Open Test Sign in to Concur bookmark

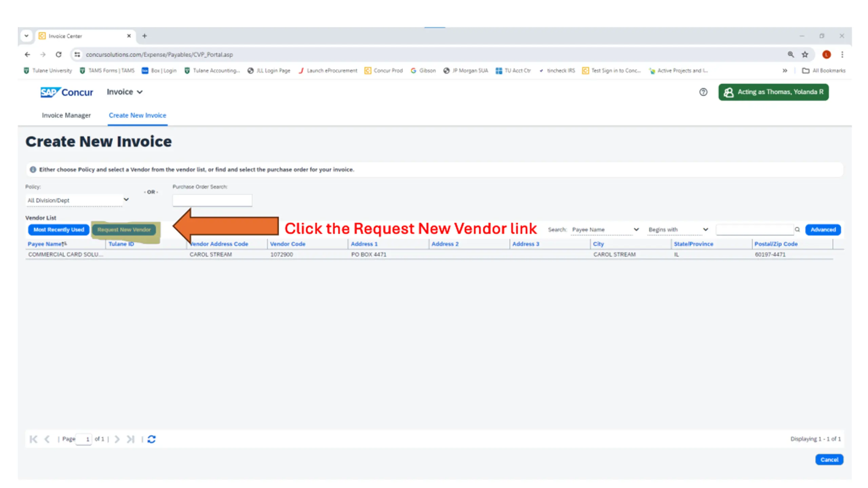pyautogui.click(x=612, y=70)
